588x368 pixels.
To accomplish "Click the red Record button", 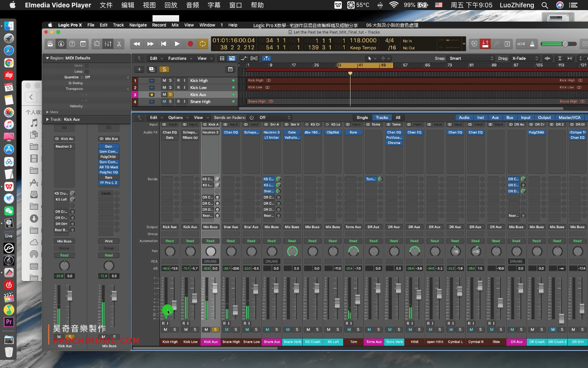I will 190,44.
